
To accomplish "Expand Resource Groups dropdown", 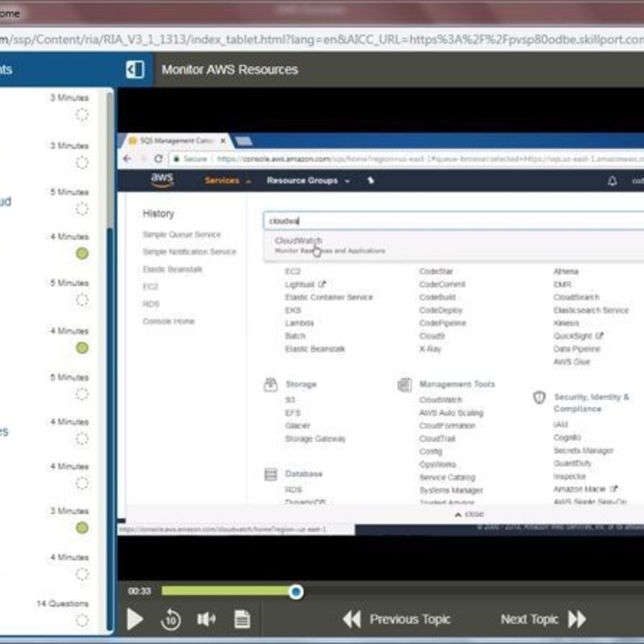I will click(308, 180).
